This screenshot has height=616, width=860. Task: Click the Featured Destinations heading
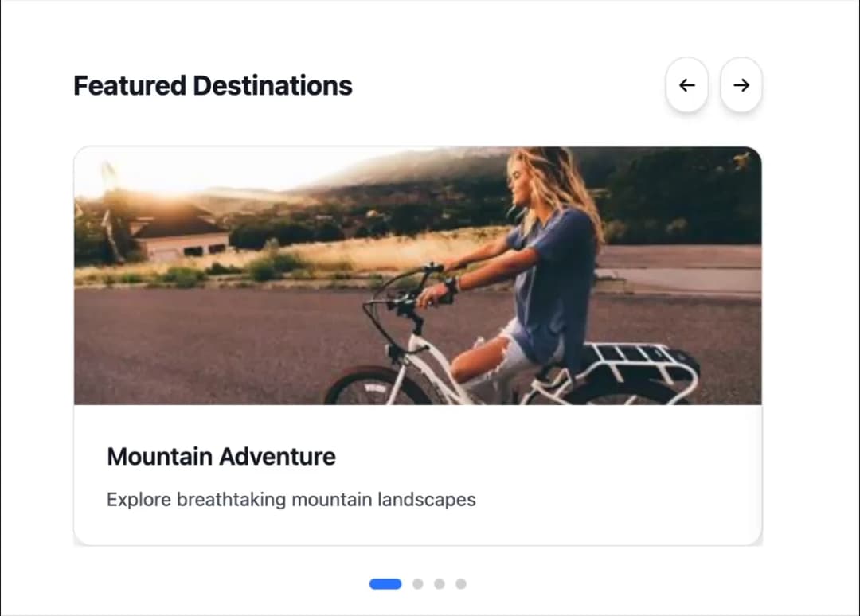pyautogui.click(x=213, y=86)
